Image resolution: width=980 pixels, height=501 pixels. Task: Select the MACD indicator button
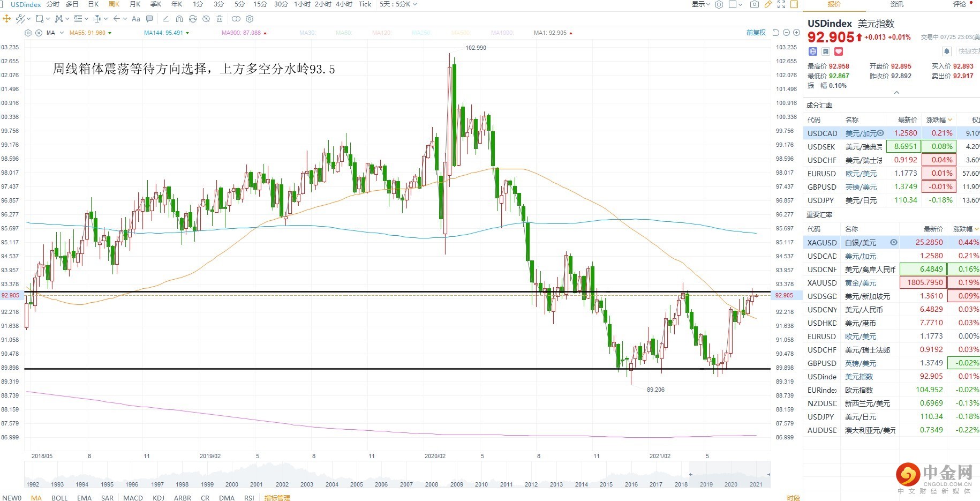coord(133,498)
